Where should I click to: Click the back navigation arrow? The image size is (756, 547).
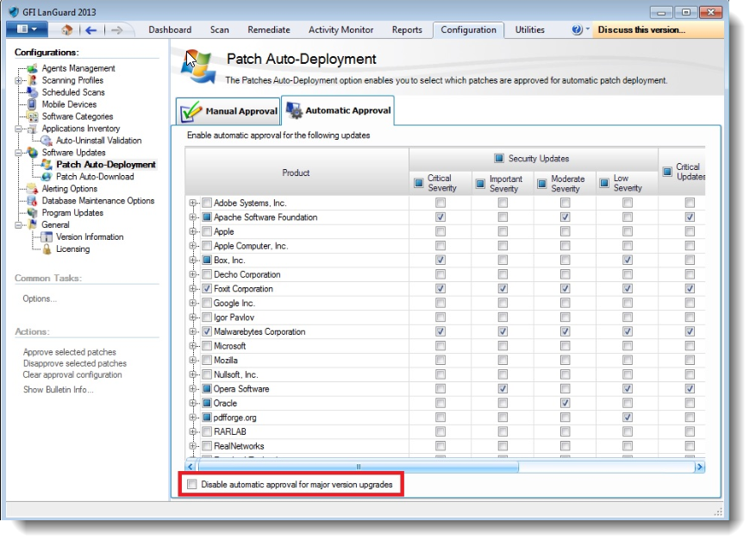click(91, 30)
